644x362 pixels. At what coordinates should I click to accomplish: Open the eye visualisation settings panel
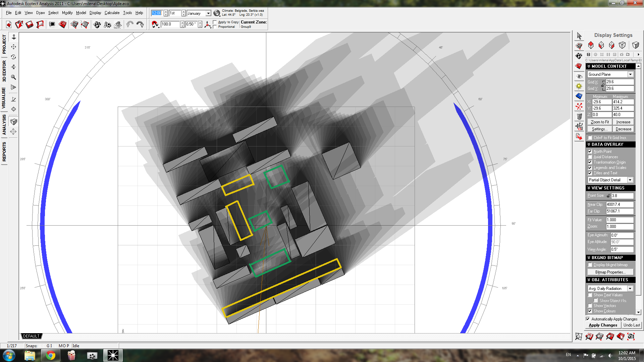pos(579,76)
